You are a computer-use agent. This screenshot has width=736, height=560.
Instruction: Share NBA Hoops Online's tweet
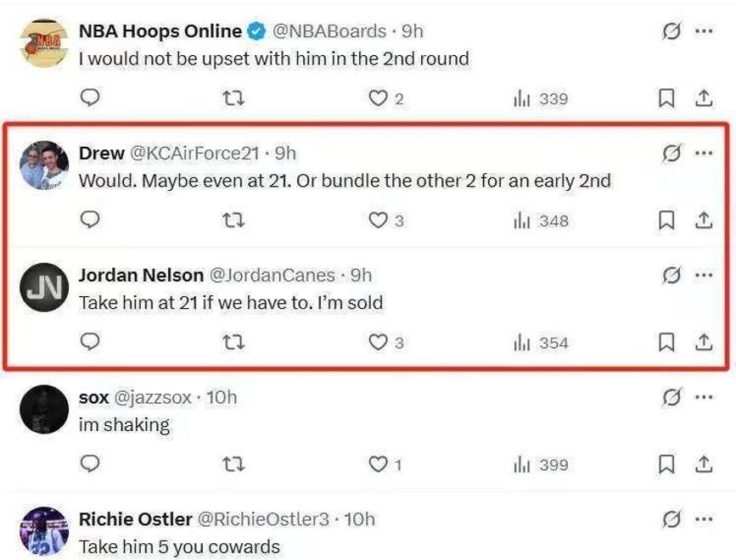(x=704, y=98)
